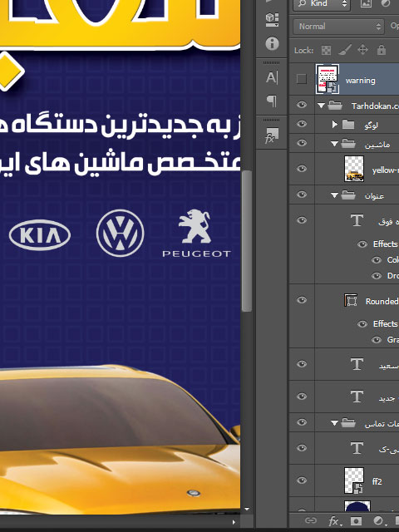
Task: Create new adjustment layer icon
Action: point(379,521)
